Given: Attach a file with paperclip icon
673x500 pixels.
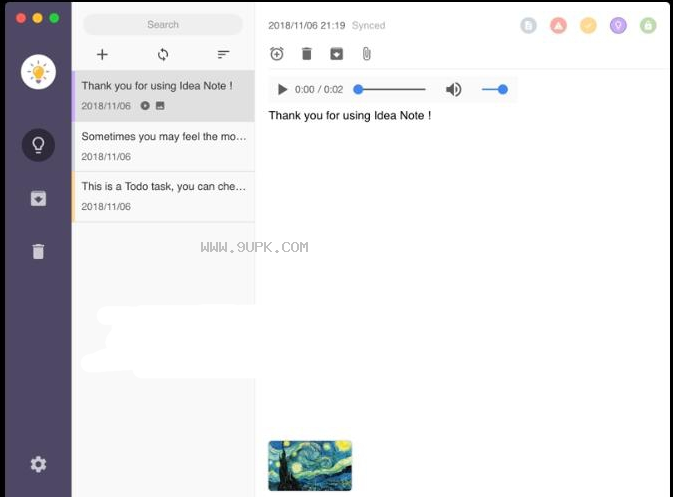Looking at the screenshot, I should [367, 54].
